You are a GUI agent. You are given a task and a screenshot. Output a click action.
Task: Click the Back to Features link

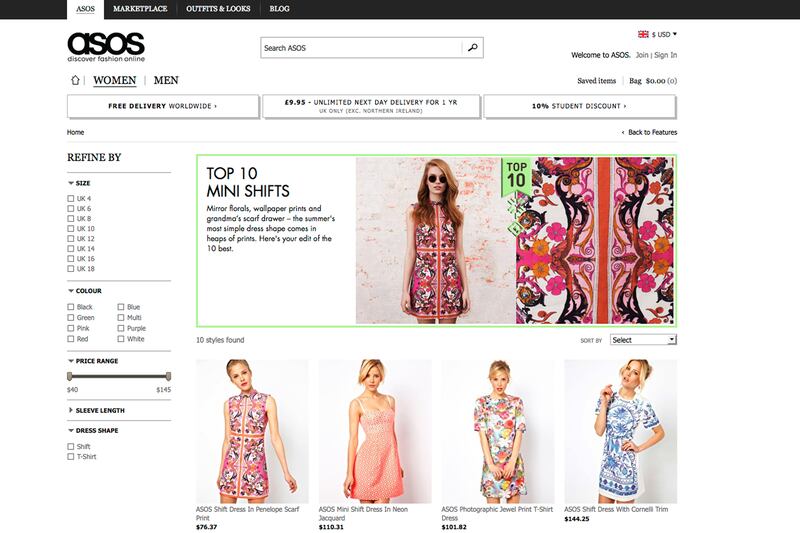[x=649, y=132]
